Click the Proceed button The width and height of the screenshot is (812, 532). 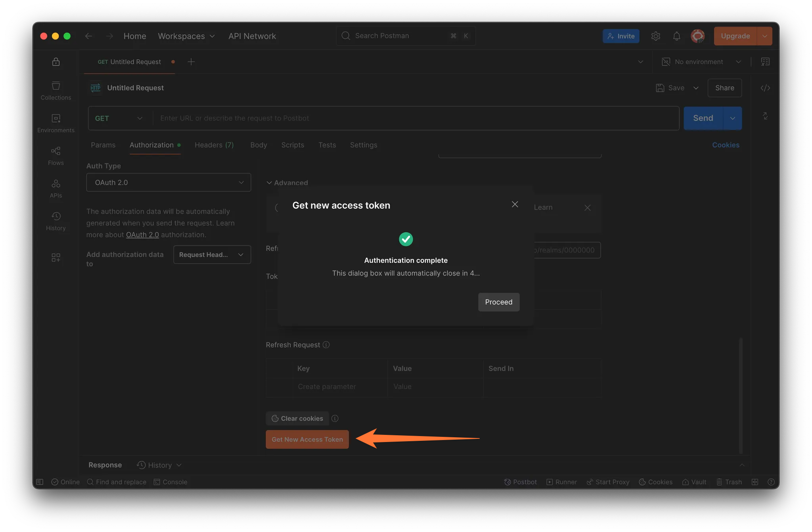pyautogui.click(x=499, y=302)
